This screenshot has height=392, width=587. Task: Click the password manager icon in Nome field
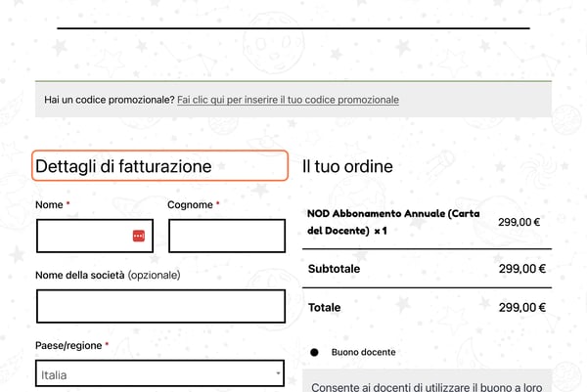(x=139, y=236)
